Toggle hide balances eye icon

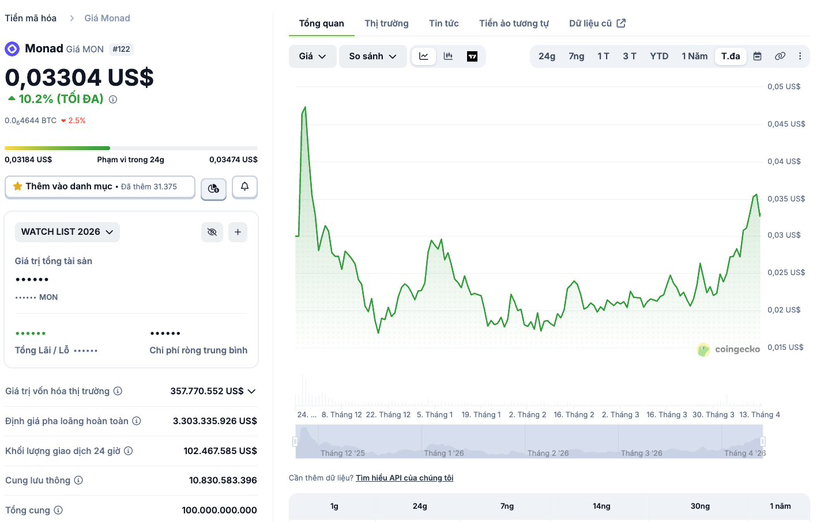[212, 232]
